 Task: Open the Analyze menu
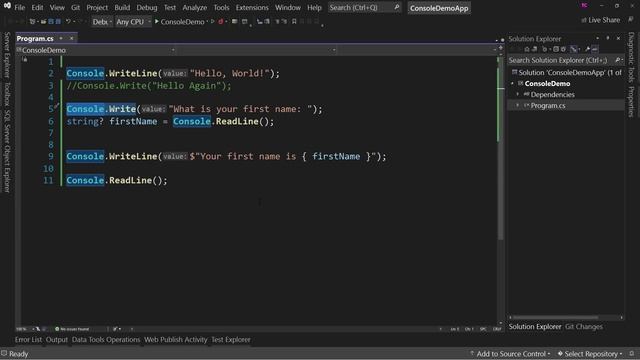195,7
